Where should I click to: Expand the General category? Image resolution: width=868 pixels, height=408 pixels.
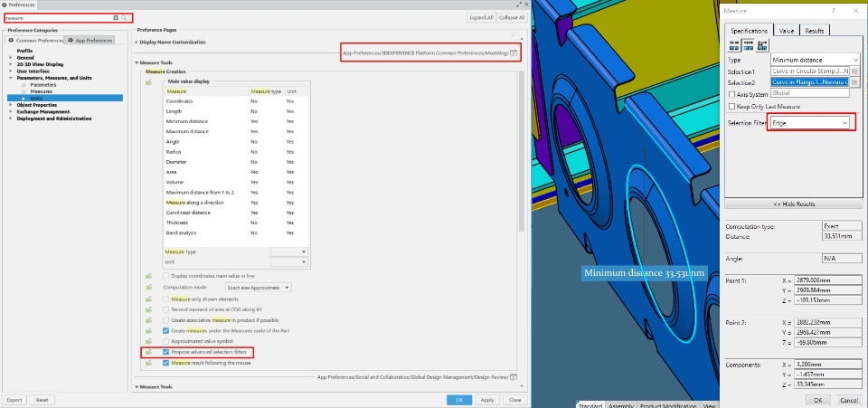coord(11,58)
